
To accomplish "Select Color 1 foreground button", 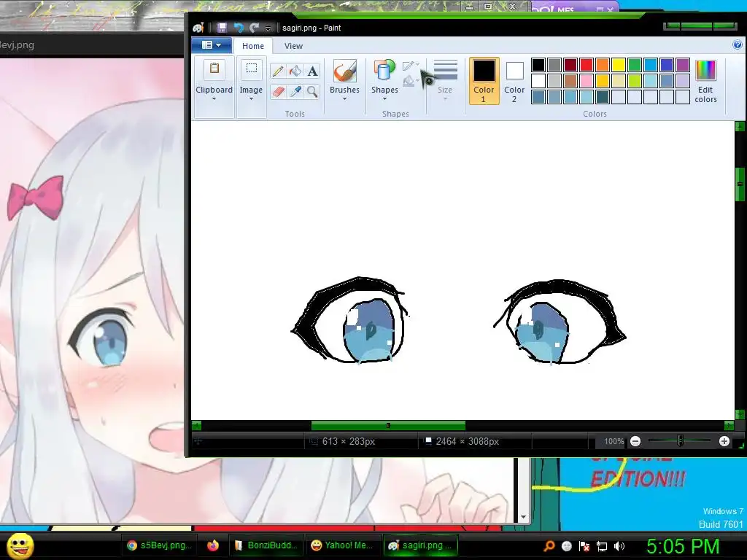I will click(484, 81).
